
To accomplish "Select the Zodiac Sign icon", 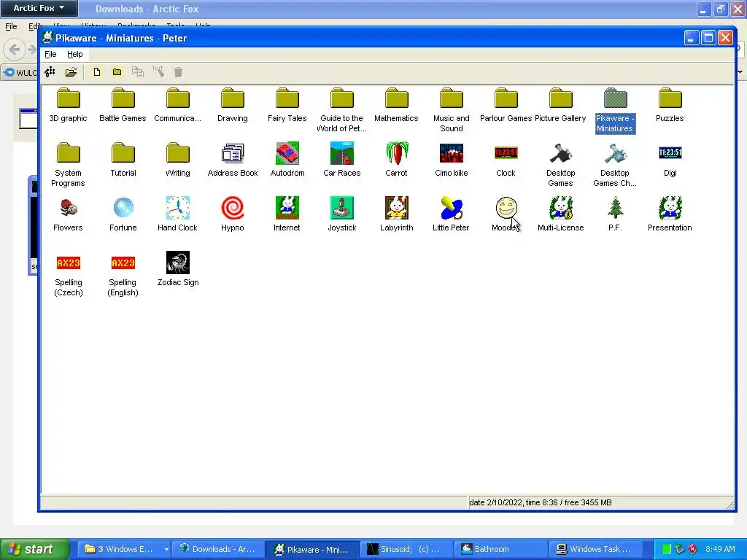I will (x=178, y=269).
